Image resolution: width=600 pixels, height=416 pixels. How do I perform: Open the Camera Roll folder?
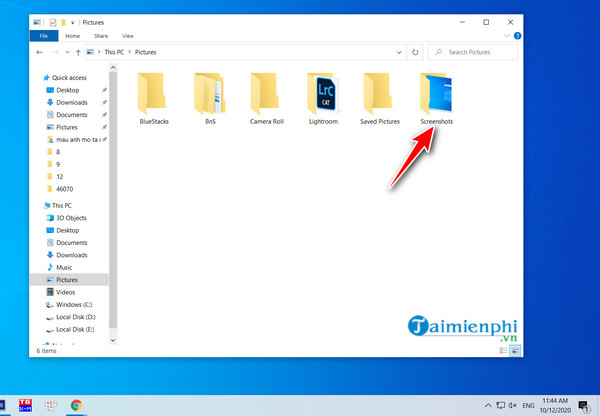(267, 99)
